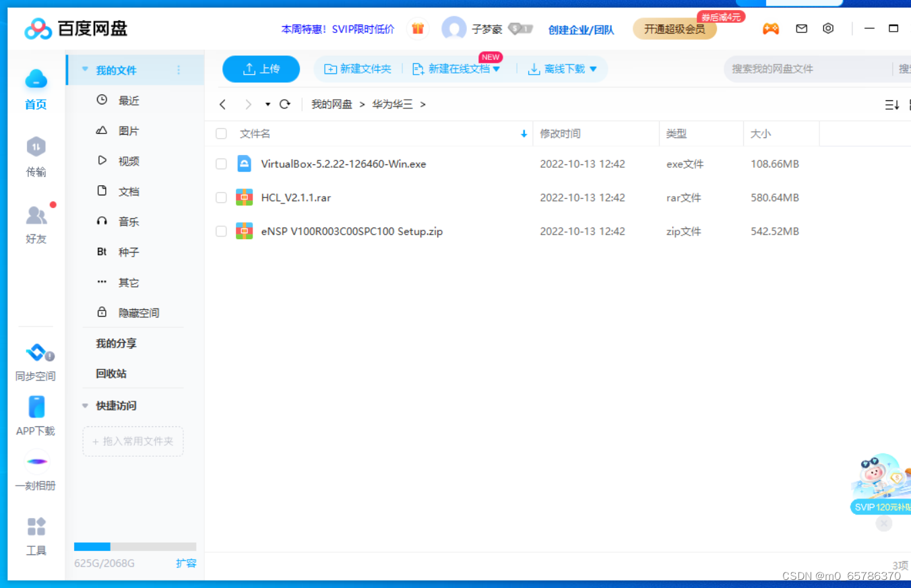
Task: Click the 华为华三 breadcrumb
Action: coord(392,104)
